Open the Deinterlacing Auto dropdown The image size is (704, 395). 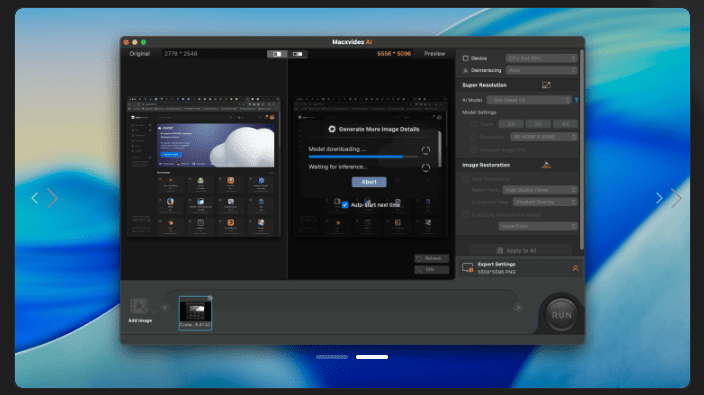pyautogui.click(x=541, y=70)
